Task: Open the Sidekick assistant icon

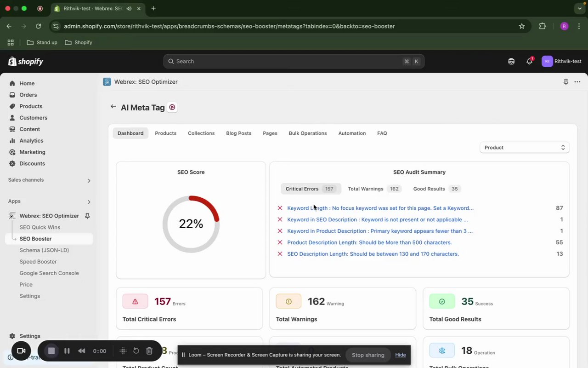Action: point(511,61)
